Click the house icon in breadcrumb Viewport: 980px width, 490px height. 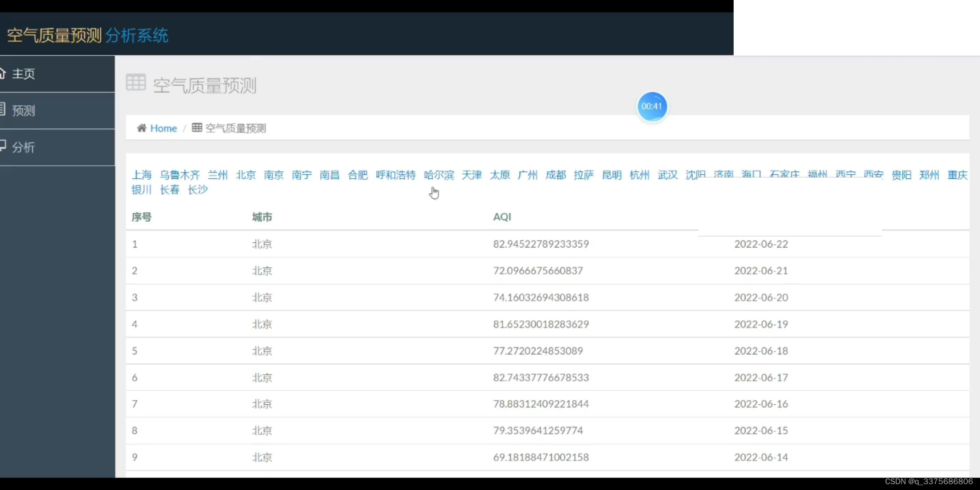pos(142,128)
